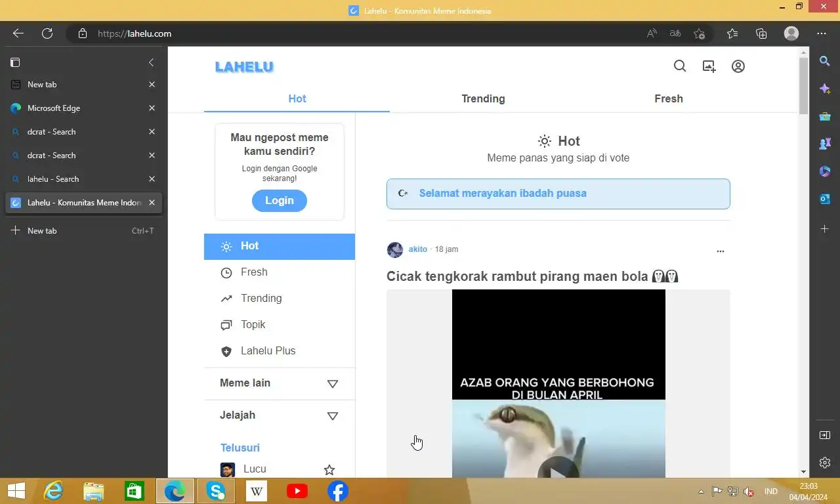Open Skype from the taskbar
This screenshot has width=840, height=504.
click(216, 491)
